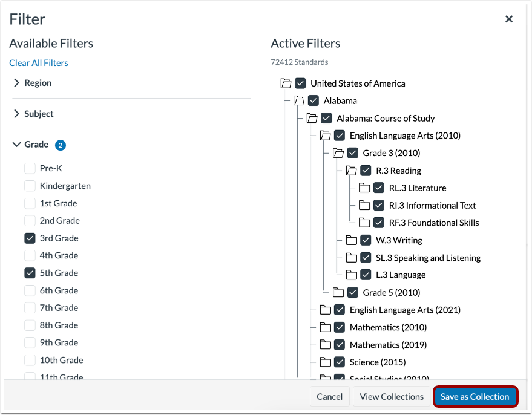Click the Clear All Filters link
This screenshot has width=532, height=415.
pyautogui.click(x=38, y=62)
